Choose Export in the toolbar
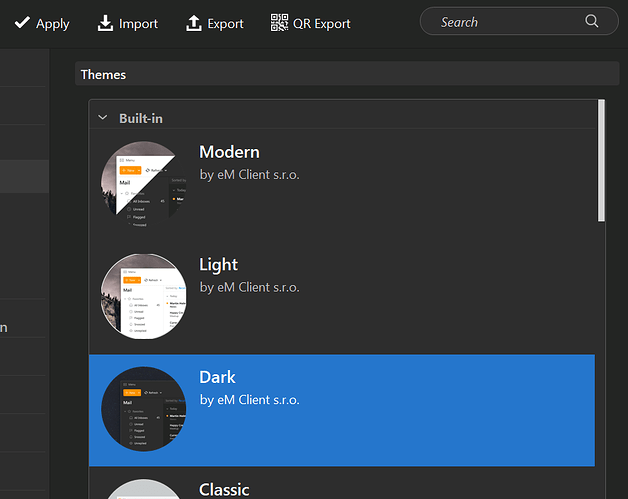 [215, 23]
